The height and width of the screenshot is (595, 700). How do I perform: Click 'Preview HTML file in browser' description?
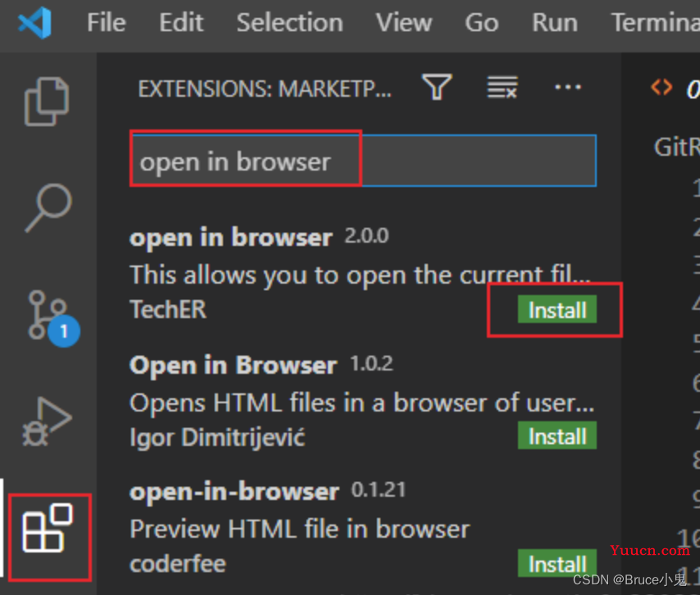point(299,529)
